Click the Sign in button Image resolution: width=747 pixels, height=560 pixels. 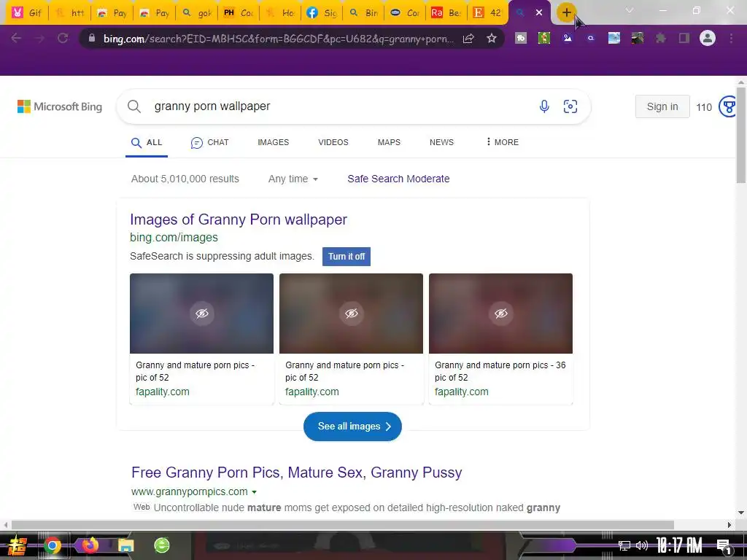[662, 106]
